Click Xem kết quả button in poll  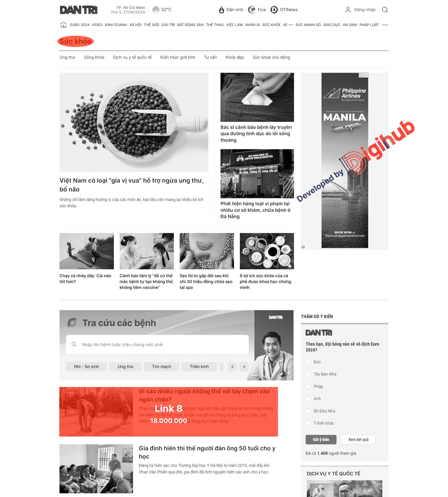pyautogui.click(x=358, y=439)
